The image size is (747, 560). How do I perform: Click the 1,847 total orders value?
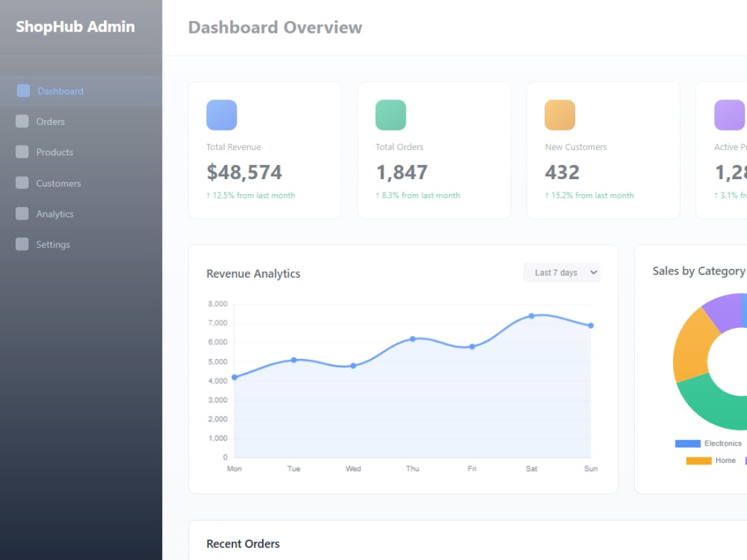[x=402, y=172]
